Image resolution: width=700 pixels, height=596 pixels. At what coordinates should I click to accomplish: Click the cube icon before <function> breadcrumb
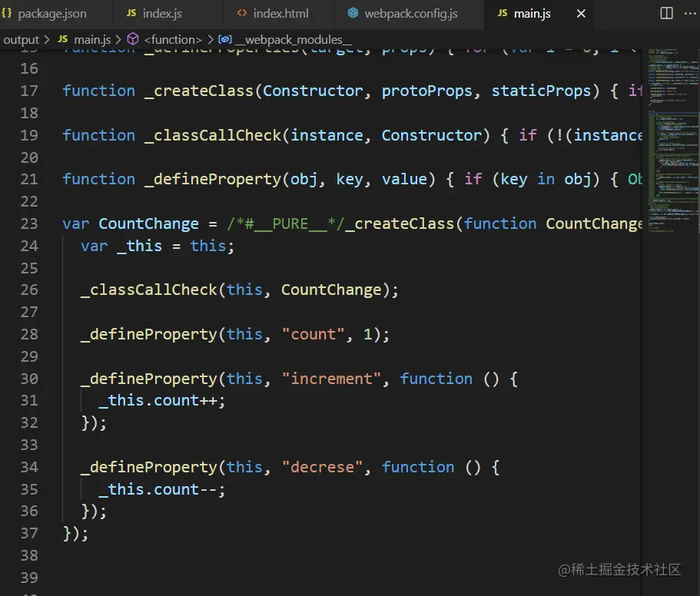[133, 39]
